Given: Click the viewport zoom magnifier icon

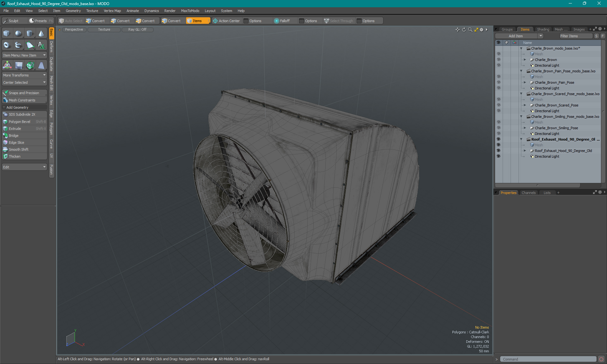Looking at the screenshot, I should point(470,30).
